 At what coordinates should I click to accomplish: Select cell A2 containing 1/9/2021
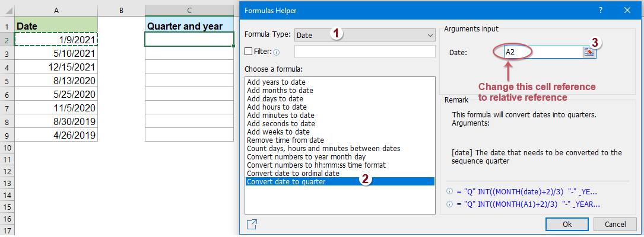pyautogui.click(x=56, y=39)
